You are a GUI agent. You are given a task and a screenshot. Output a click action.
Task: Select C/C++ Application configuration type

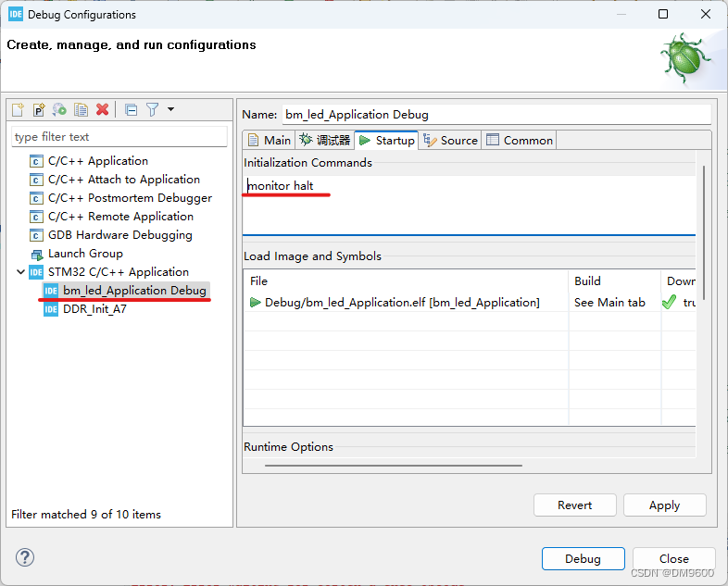[98, 161]
